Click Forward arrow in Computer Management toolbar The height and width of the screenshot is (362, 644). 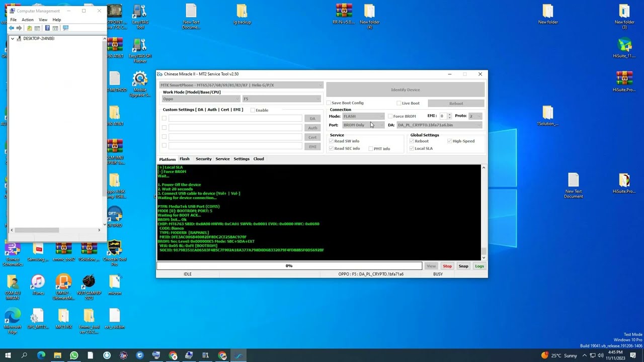point(19,28)
